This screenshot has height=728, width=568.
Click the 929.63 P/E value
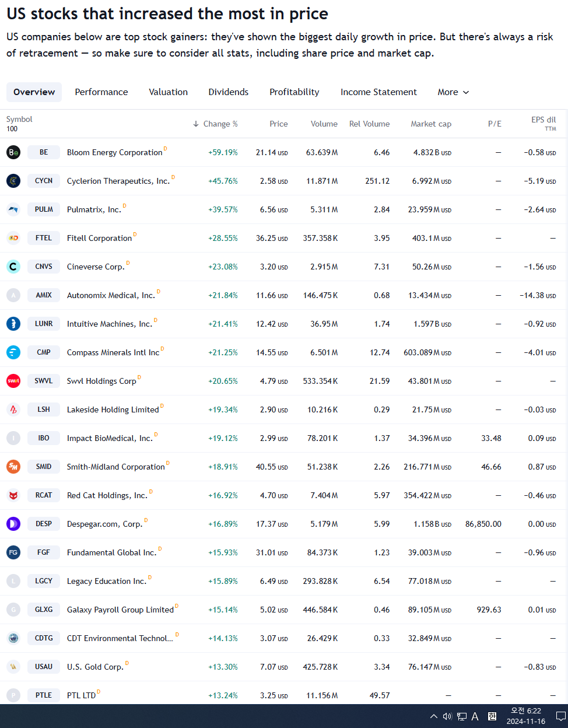489,610
